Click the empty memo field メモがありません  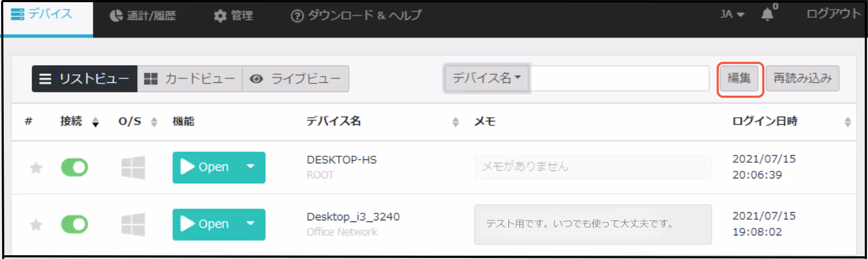pos(593,167)
